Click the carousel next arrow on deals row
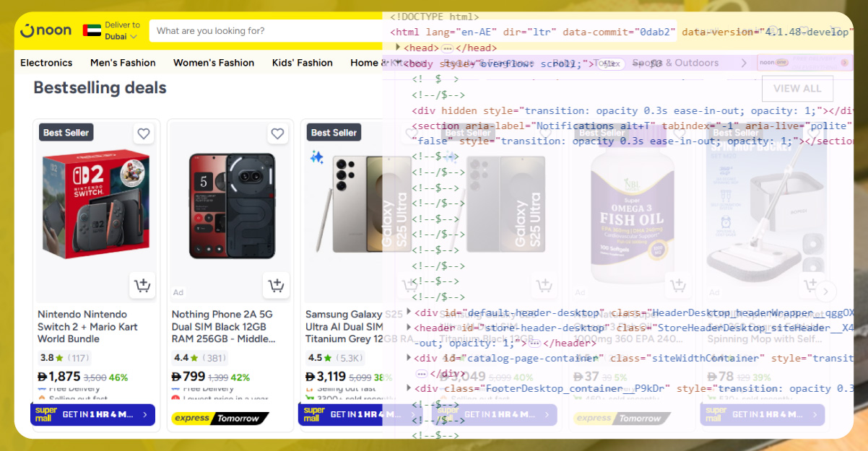This screenshot has height=451, width=868. (x=825, y=292)
